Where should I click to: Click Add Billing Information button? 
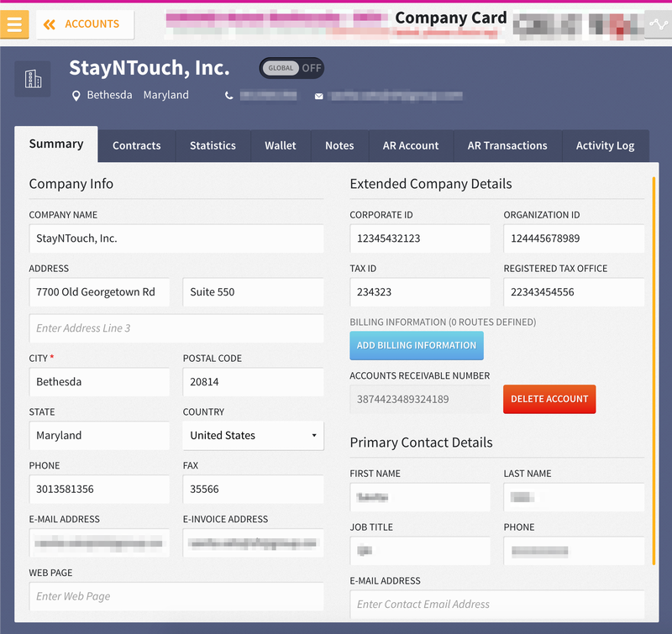tap(417, 346)
